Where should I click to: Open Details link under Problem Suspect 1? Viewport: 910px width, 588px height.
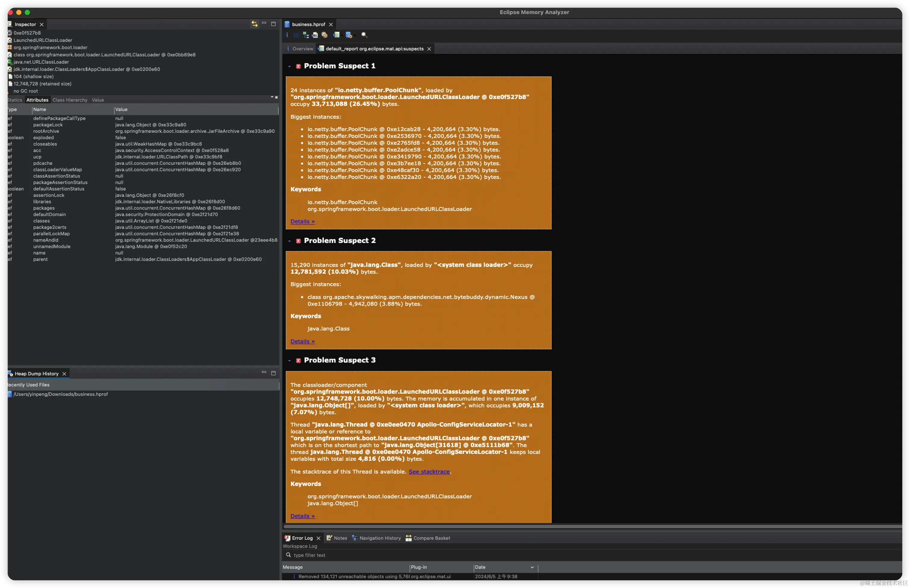pos(302,221)
